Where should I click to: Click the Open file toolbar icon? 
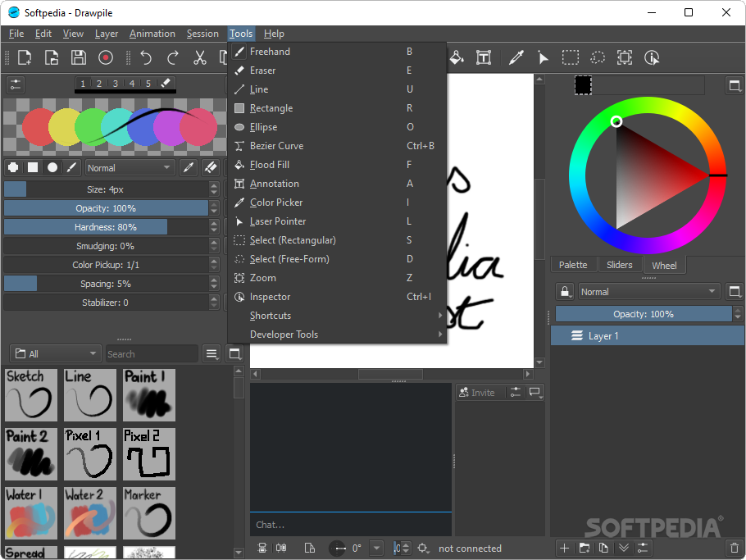coord(52,57)
